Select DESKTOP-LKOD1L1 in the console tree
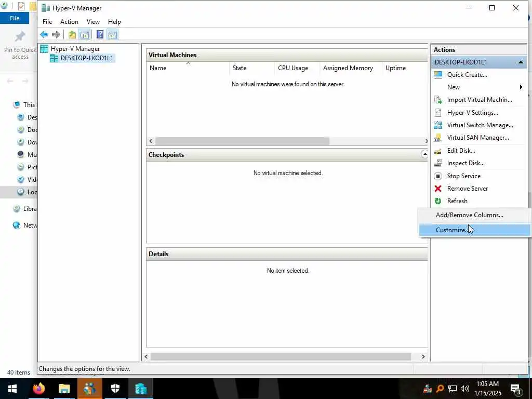Viewport: 532px width, 399px height. point(87,58)
